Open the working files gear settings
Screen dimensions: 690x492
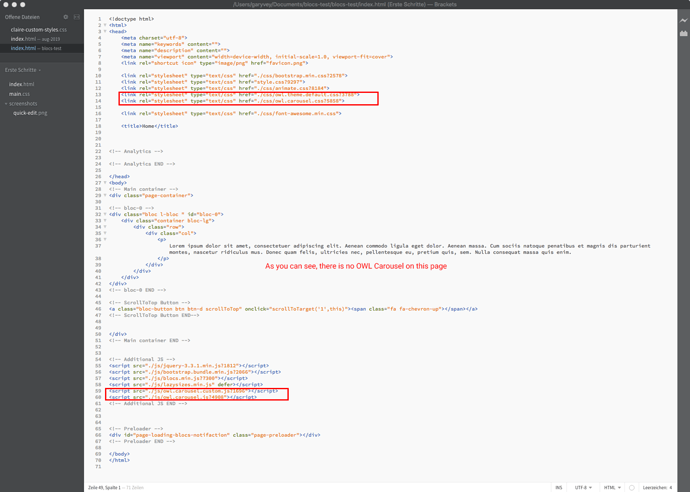point(66,17)
